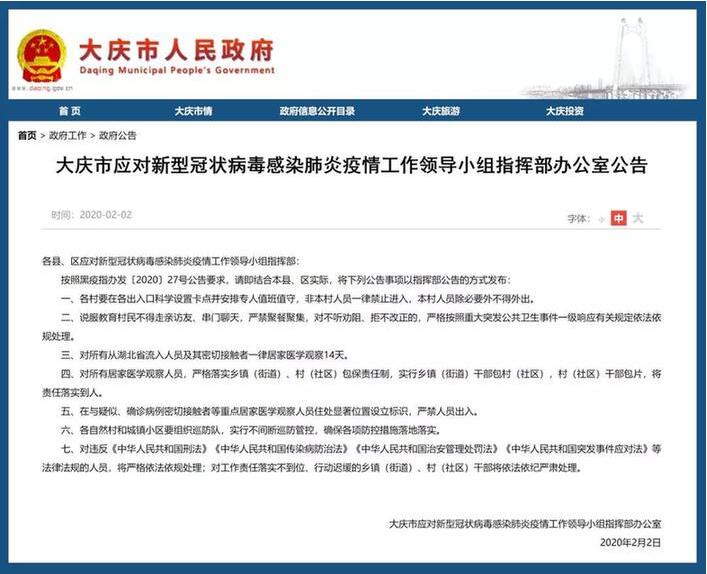Image resolution: width=707 pixels, height=574 pixels.
Task: Click 首页 in the breadcrumb
Action: 27,135
